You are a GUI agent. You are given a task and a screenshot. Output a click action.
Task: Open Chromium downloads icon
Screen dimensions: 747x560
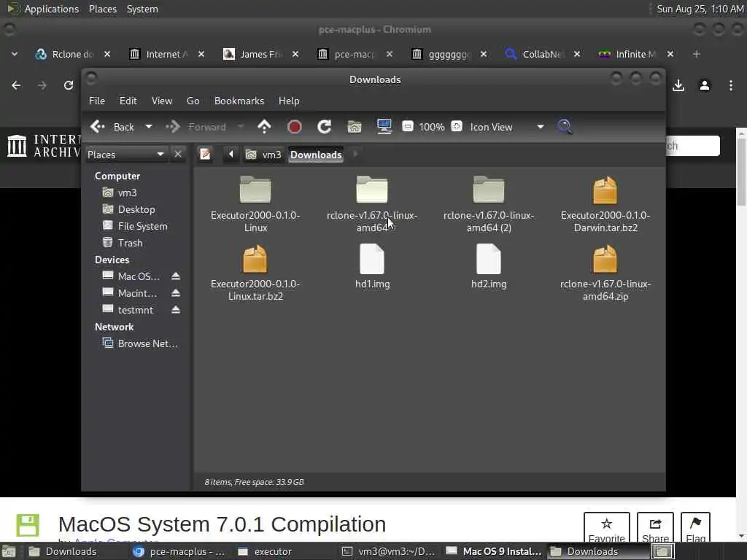[678, 86]
